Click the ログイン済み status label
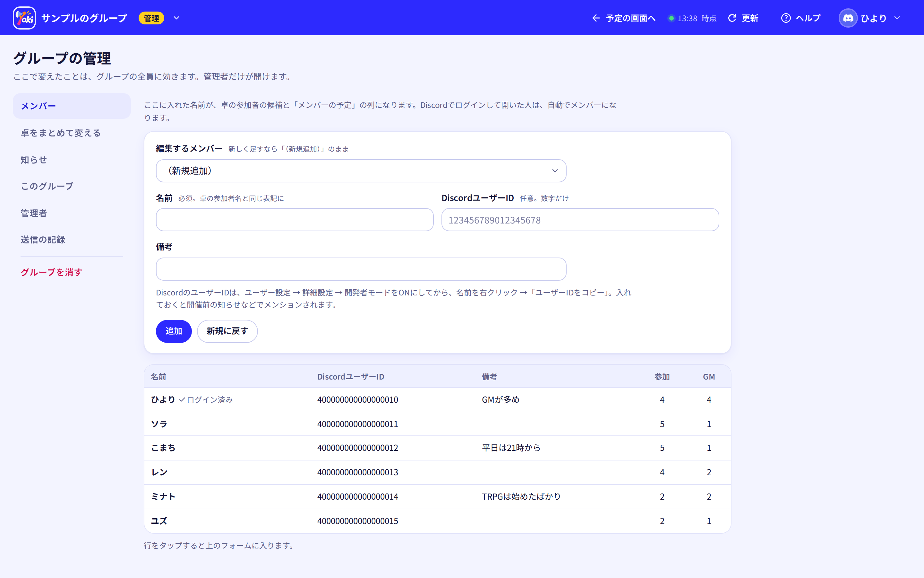The height and width of the screenshot is (578, 924). [x=206, y=400]
